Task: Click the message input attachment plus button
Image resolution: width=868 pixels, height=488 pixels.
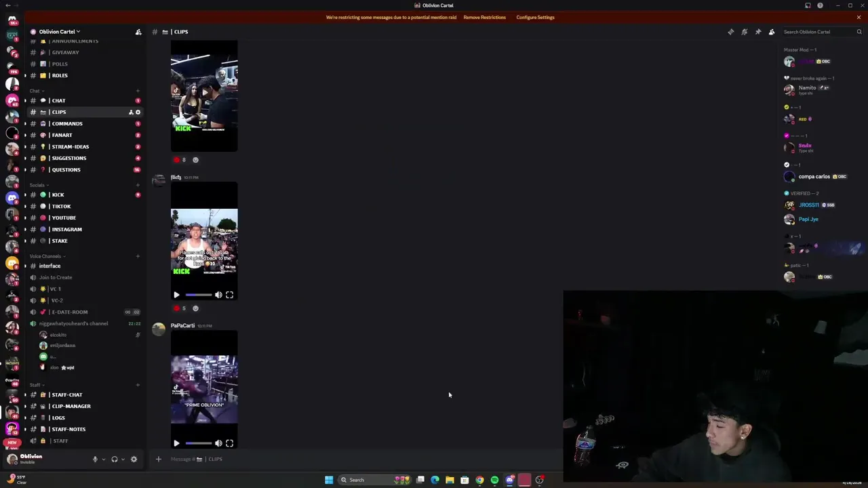Action: coord(158,459)
